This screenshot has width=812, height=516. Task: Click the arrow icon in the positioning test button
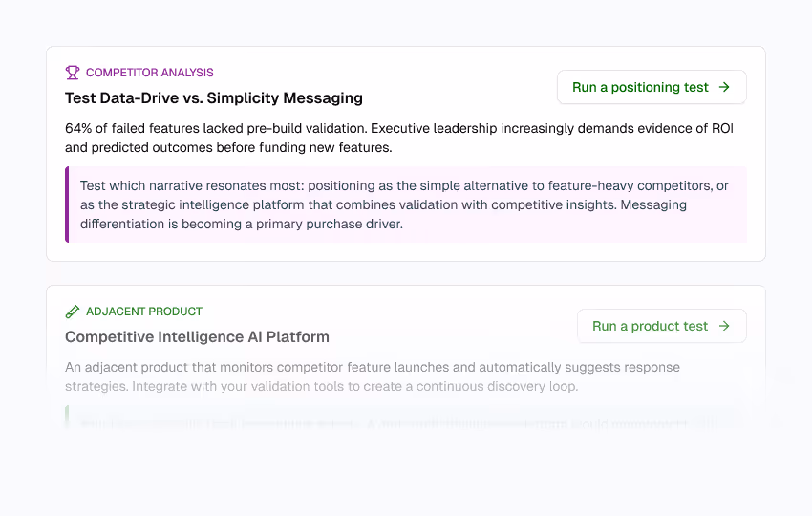tap(724, 87)
